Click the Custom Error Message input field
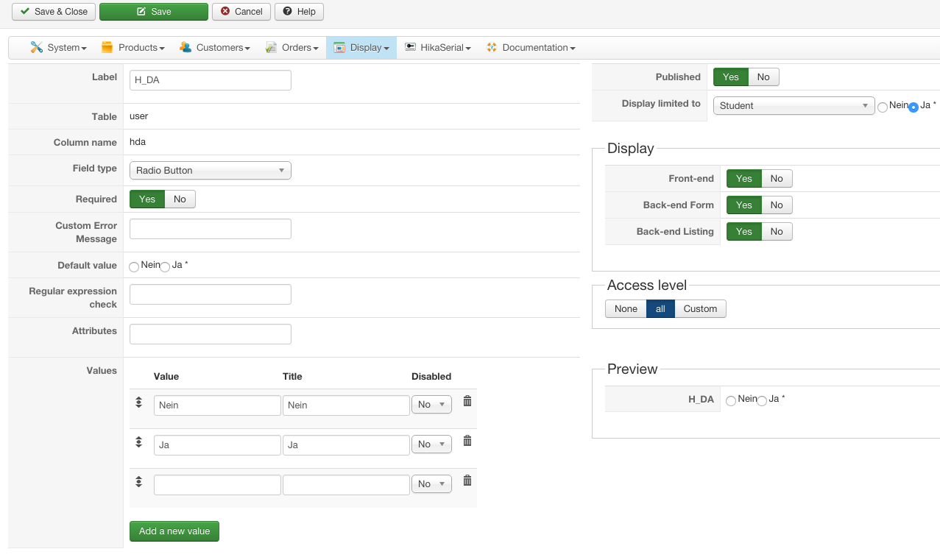 [x=211, y=229]
